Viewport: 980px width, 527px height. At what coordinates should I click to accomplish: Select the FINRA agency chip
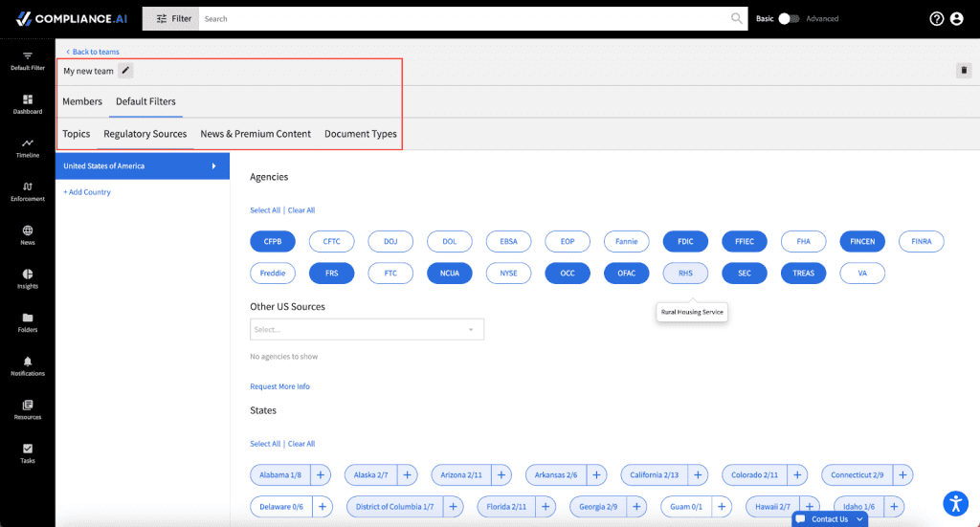point(922,242)
